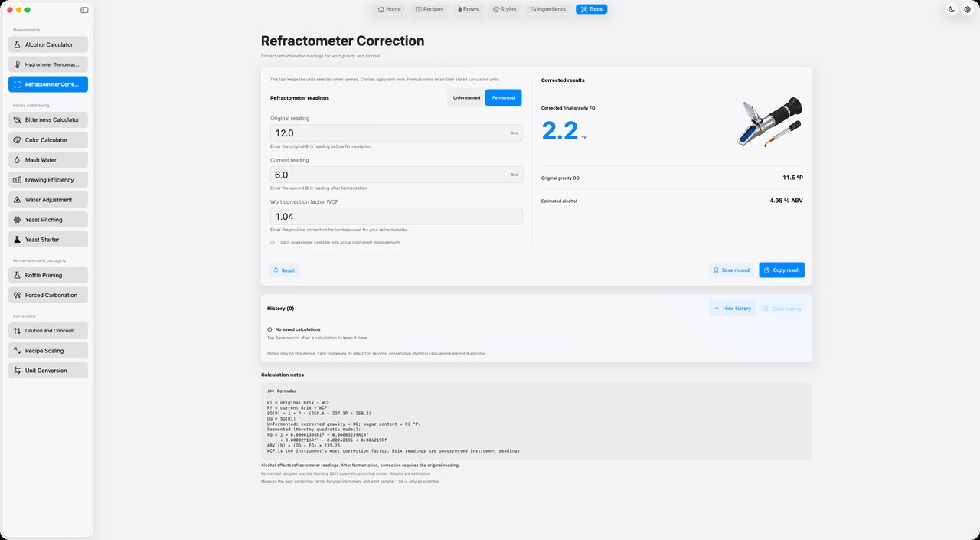Select the Fermented mode

503,97
